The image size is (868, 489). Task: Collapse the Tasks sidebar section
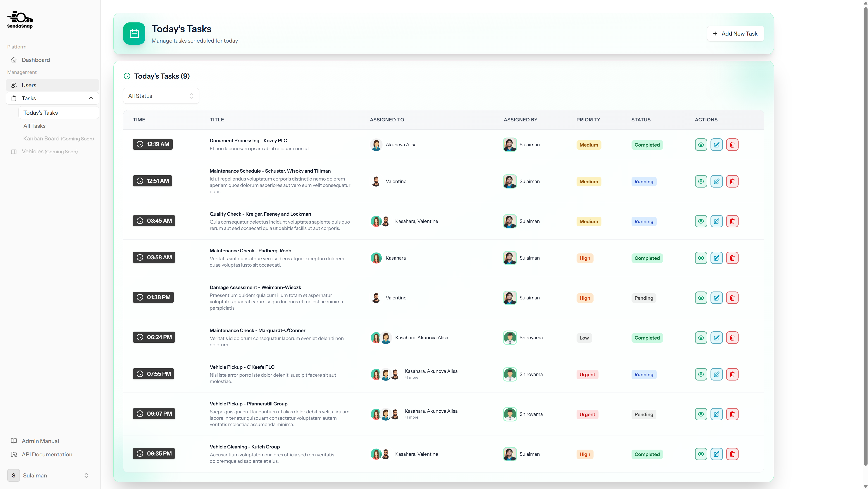[91, 99]
